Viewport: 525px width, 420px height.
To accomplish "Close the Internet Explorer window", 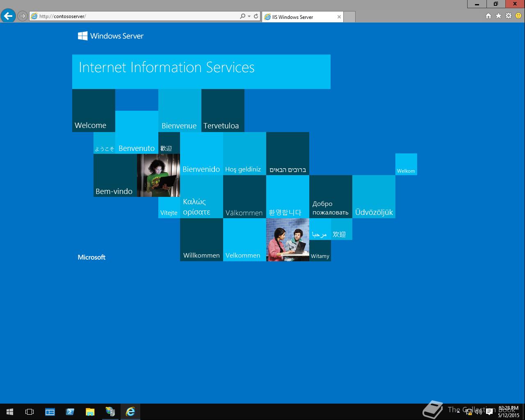I will click(x=515, y=4).
